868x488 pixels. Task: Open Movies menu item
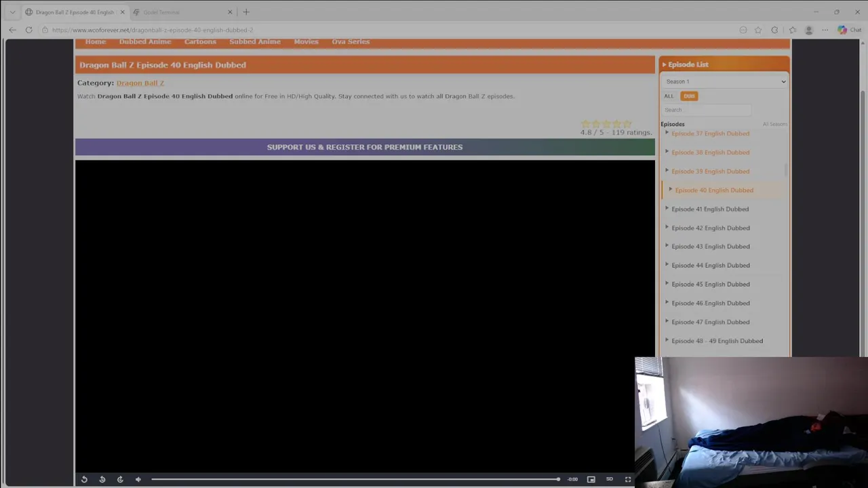pyautogui.click(x=306, y=42)
